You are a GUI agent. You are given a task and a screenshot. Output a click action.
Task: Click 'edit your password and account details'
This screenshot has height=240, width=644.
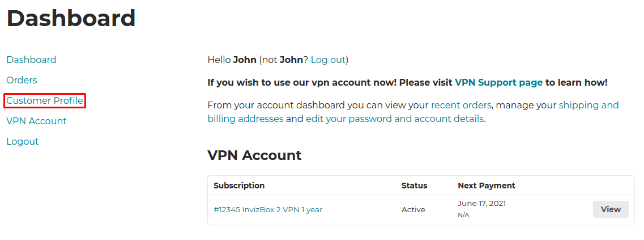395,119
